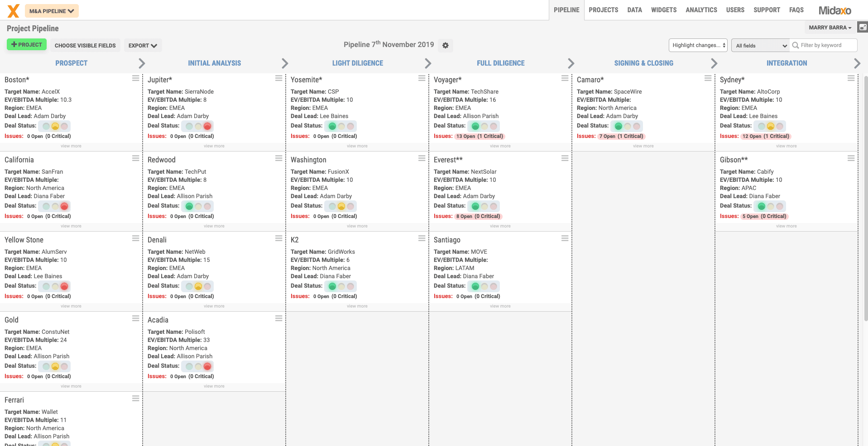
Task: Click Gibson's 5 Open issues badge
Action: pos(764,216)
